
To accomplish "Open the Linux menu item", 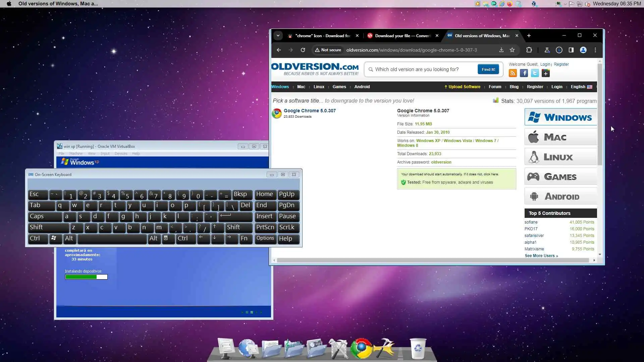I will (319, 86).
